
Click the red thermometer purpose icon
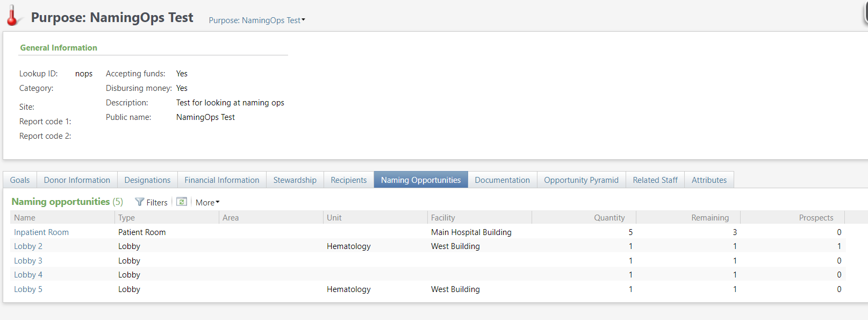pyautogui.click(x=12, y=16)
